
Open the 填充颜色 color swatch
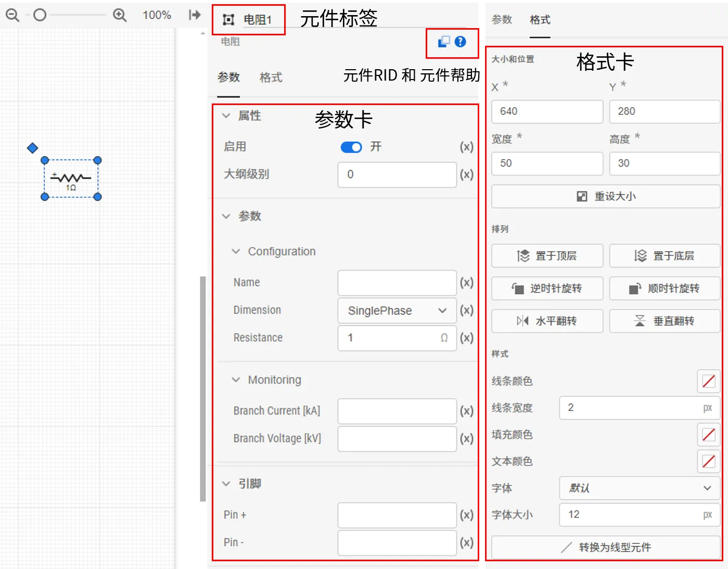click(709, 435)
